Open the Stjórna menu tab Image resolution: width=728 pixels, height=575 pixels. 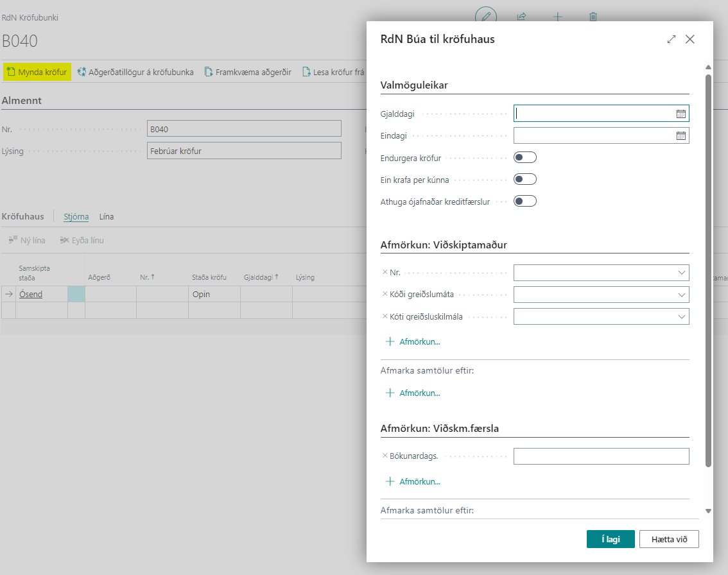tap(76, 217)
